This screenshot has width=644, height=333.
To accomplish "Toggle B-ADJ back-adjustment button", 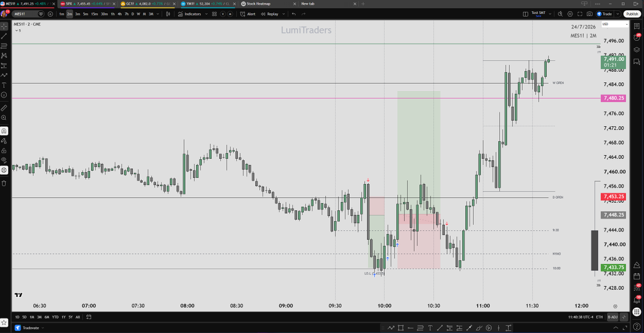I will coord(613,317).
